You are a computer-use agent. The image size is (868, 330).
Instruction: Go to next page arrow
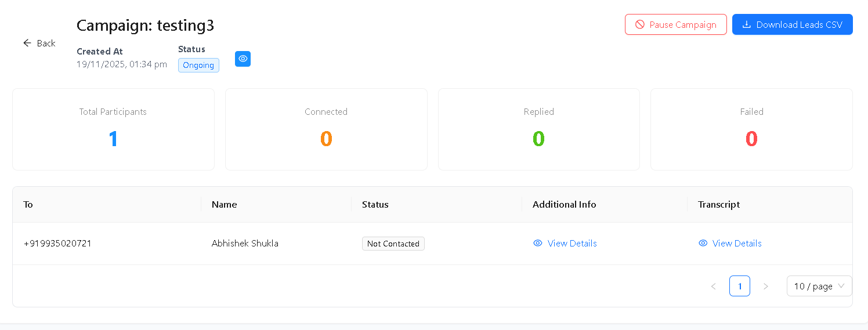[x=766, y=286]
